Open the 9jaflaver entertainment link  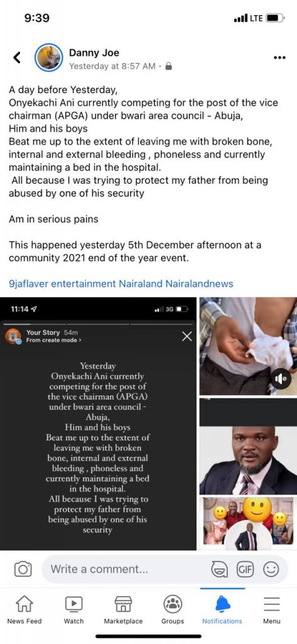click(62, 284)
